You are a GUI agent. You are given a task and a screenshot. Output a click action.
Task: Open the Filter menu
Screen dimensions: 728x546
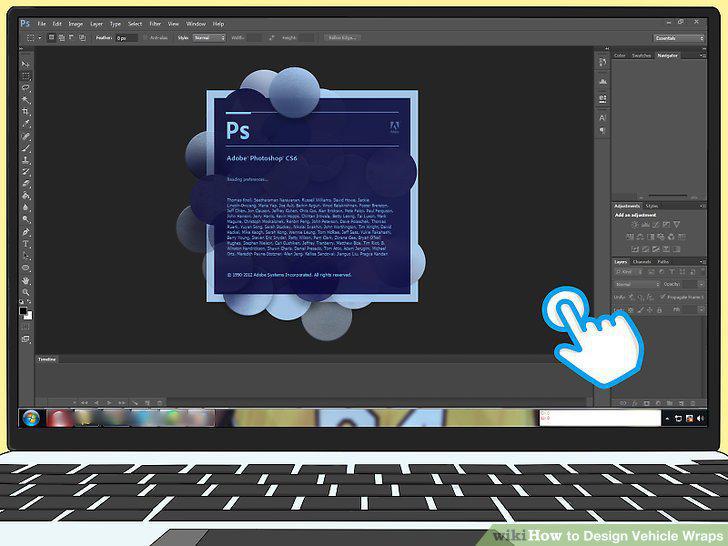point(155,24)
